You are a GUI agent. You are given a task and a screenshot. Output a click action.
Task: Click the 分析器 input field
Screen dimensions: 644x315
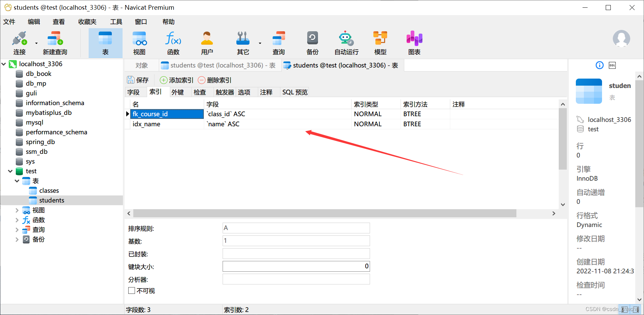tap(296, 279)
